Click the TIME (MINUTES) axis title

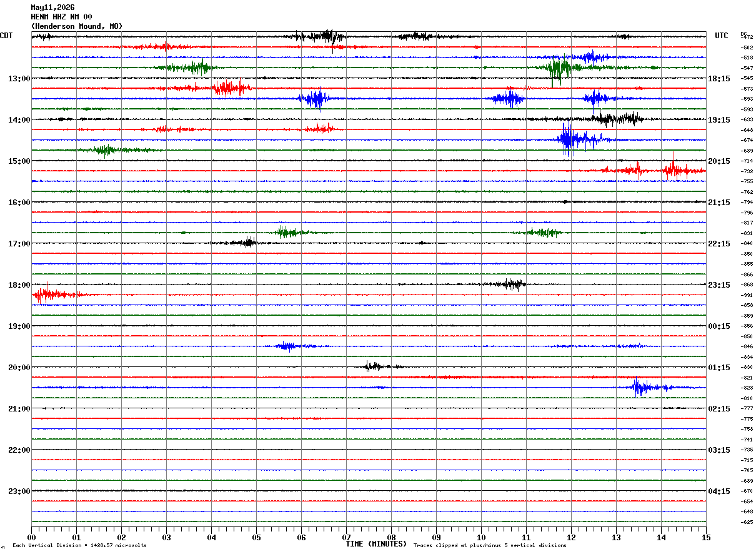pos(376,544)
